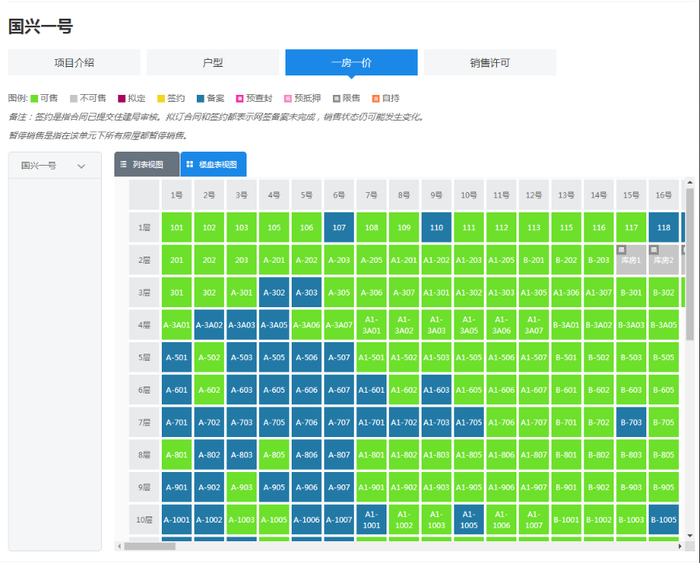The width and height of the screenshot is (700, 563).
Task: Click the blue 备案 legend swatch
Action: [200, 99]
